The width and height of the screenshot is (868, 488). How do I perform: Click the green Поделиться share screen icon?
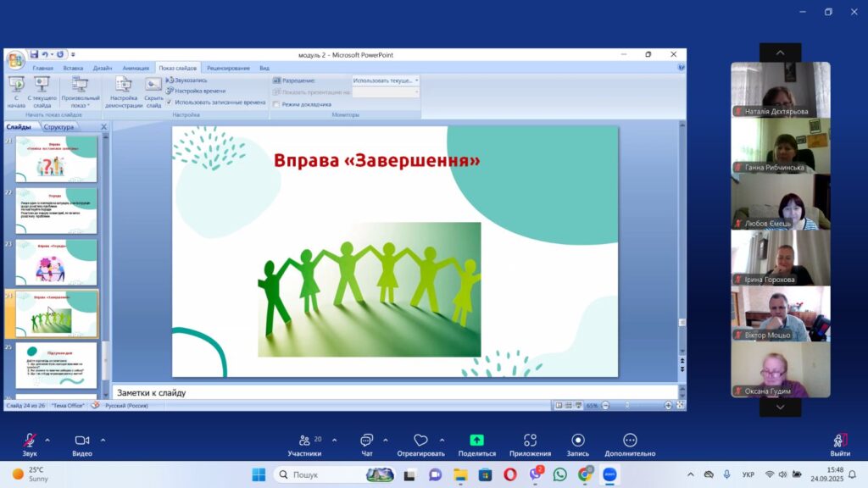point(476,441)
